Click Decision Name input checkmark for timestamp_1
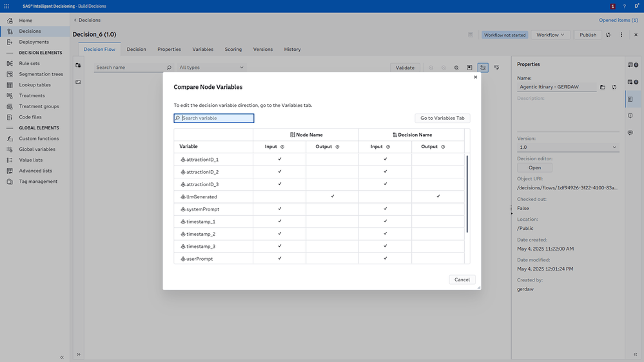This screenshot has width=644, height=362. coord(385,221)
